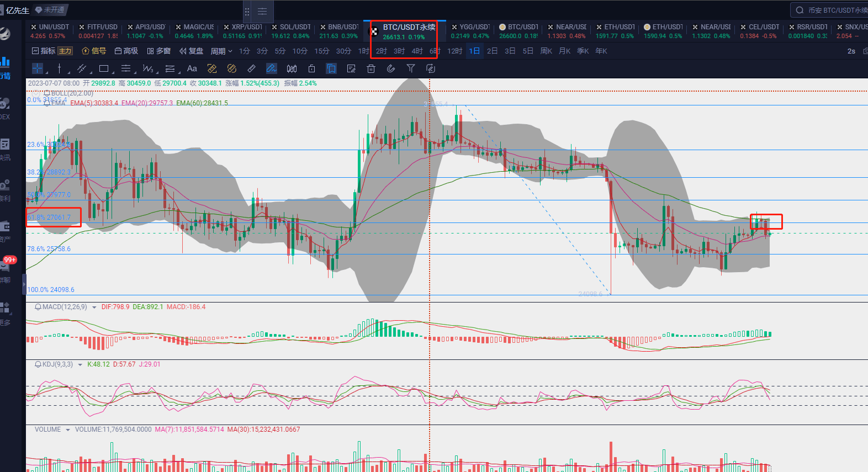
Task: Toggle the highlighted pencil drawing mode
Action: (x=272, y=68)
